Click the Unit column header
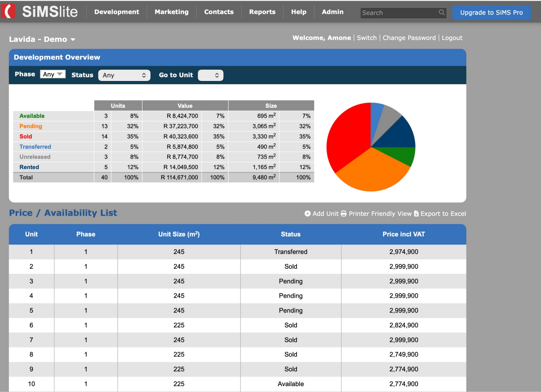Viewport: 541px width, 392px height. coord(31,234)
